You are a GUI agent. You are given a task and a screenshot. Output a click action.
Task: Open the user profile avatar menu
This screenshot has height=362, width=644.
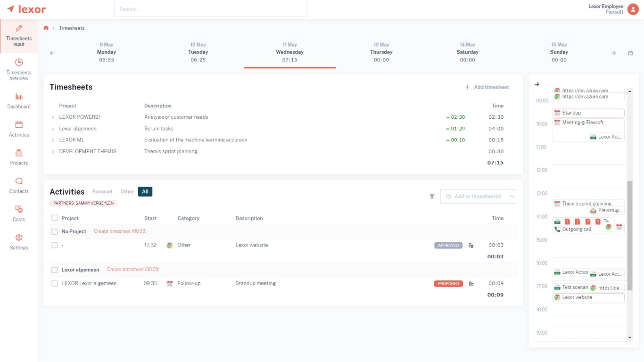(x=633, y=9)
